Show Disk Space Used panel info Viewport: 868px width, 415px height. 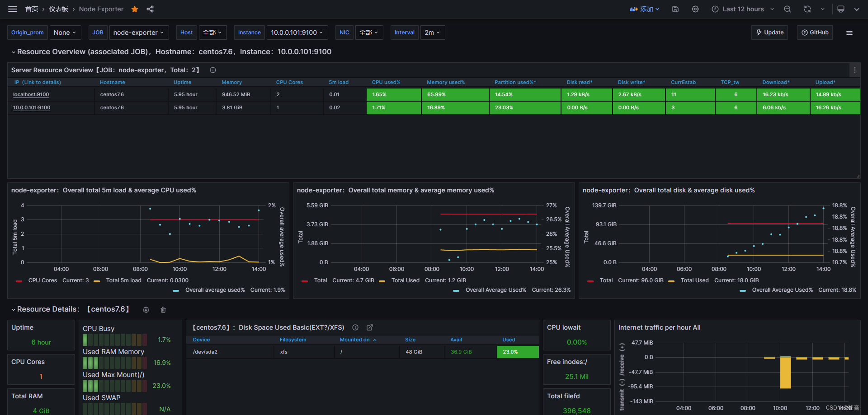355,327
